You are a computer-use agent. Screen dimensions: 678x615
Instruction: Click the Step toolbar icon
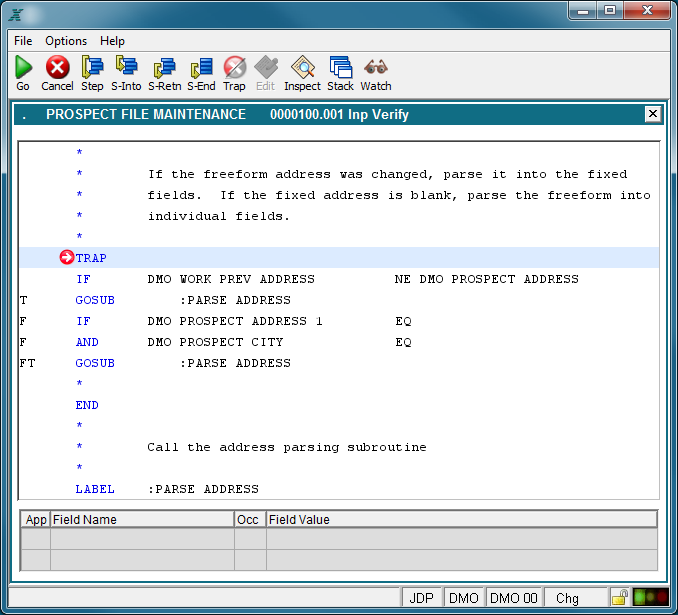click(92, 68)
